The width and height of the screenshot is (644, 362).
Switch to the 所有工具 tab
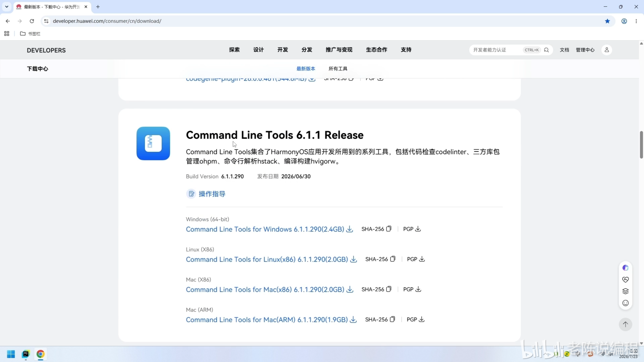click(338, 69)
